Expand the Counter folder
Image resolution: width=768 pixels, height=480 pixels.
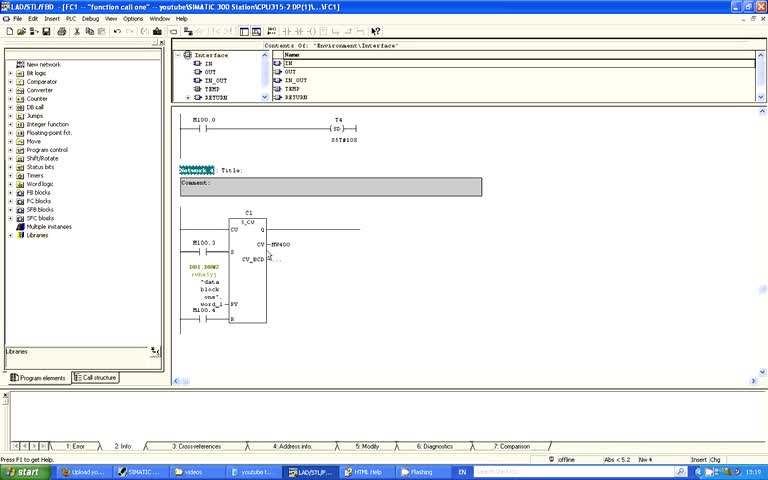click(x=10, y=99)
